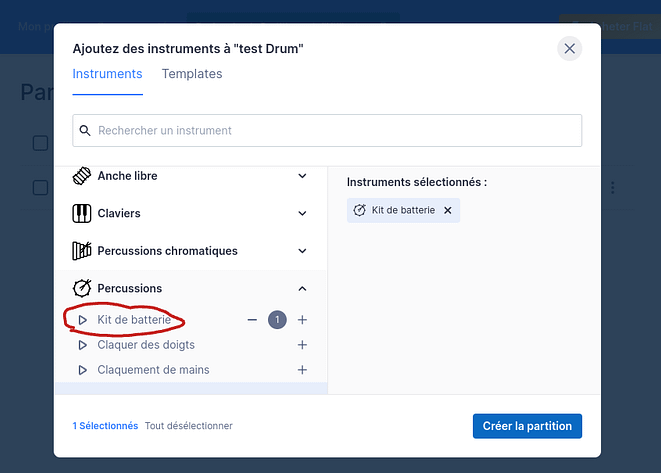Click the Percussions drum icon
The image size is (661, 473).
(x=82, y=288)
